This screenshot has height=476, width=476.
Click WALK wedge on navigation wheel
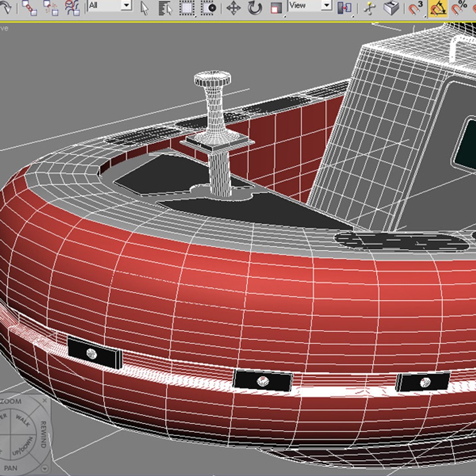(23, 421)
